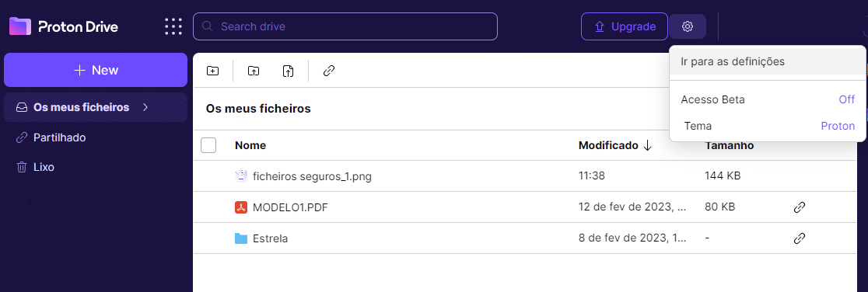Click the get link toolbar icon

(329, 71)
